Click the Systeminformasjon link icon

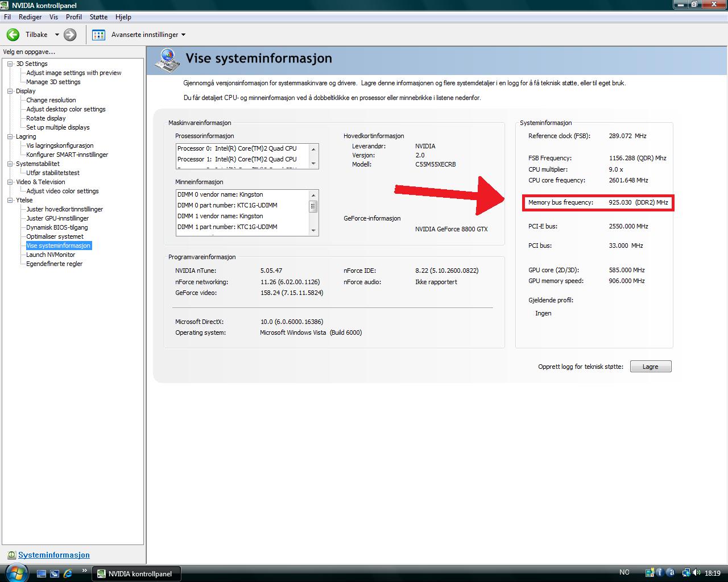click(x=11, y=555)
